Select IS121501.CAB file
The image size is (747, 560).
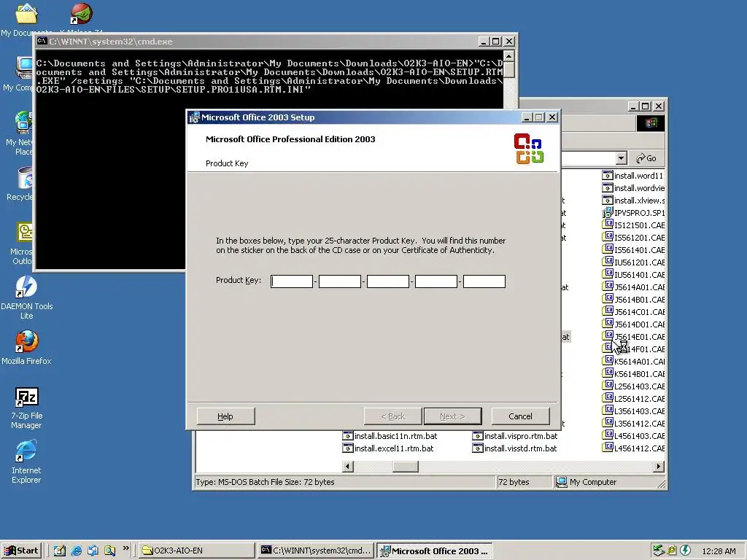pos(633,225)
